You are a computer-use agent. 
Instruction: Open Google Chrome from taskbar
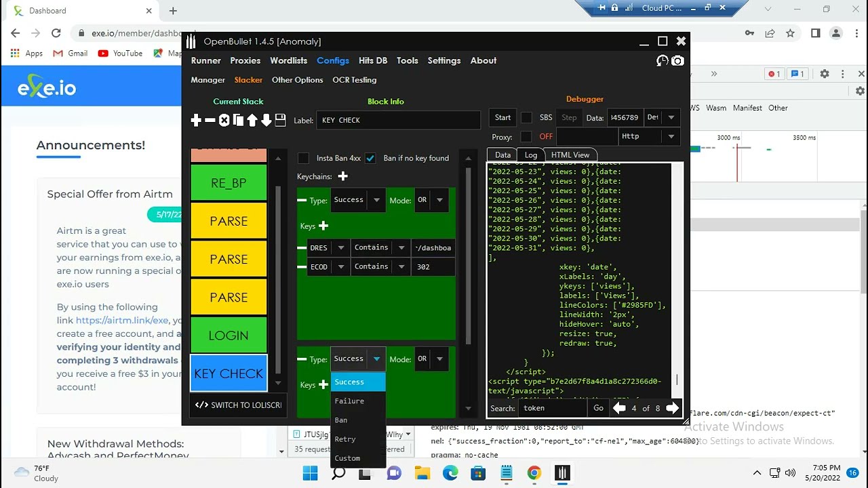(534, 473)
